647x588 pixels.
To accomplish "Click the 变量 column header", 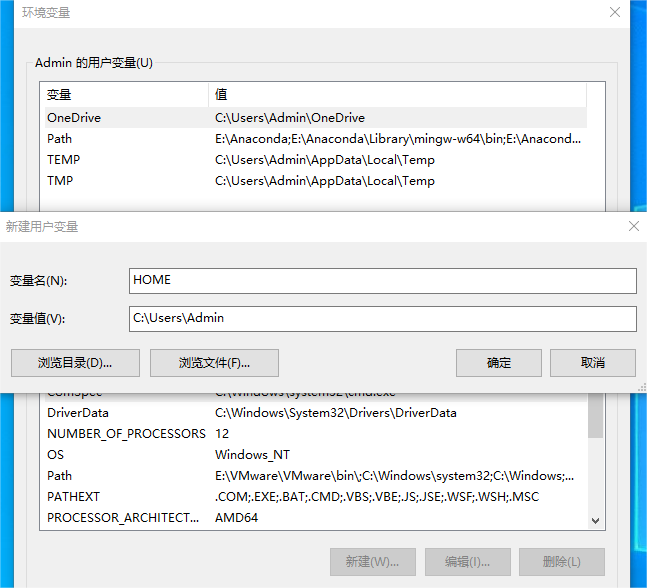I will [123, 95].
